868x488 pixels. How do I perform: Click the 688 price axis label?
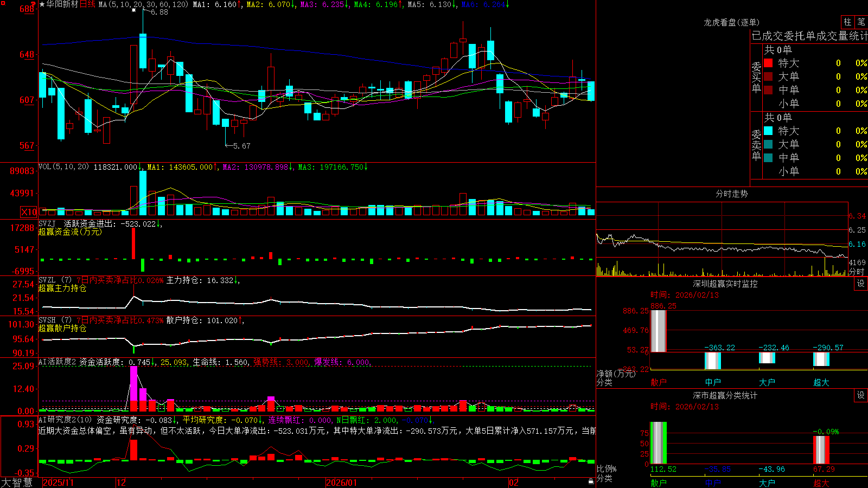click(27, 9)
